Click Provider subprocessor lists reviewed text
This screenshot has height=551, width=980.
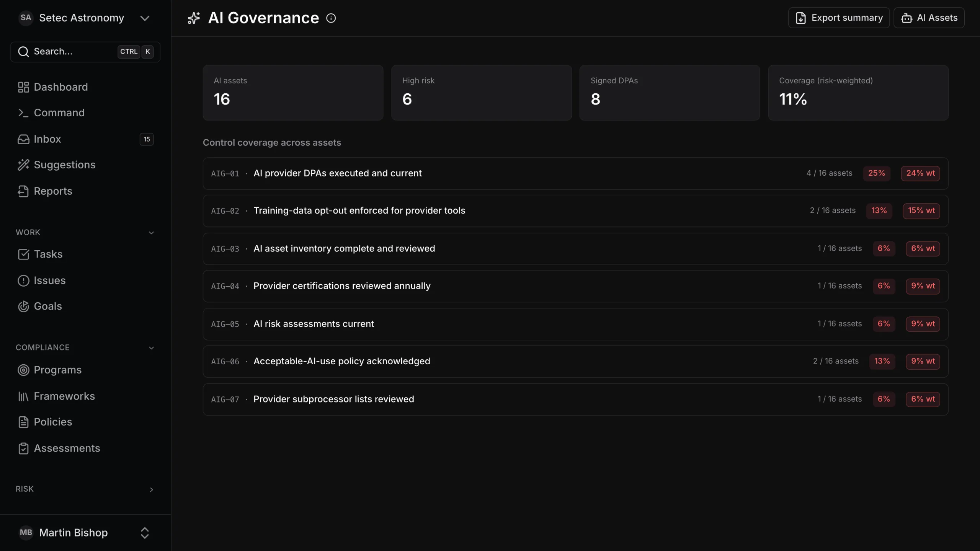pyautogui.click(x=333, y=399)
